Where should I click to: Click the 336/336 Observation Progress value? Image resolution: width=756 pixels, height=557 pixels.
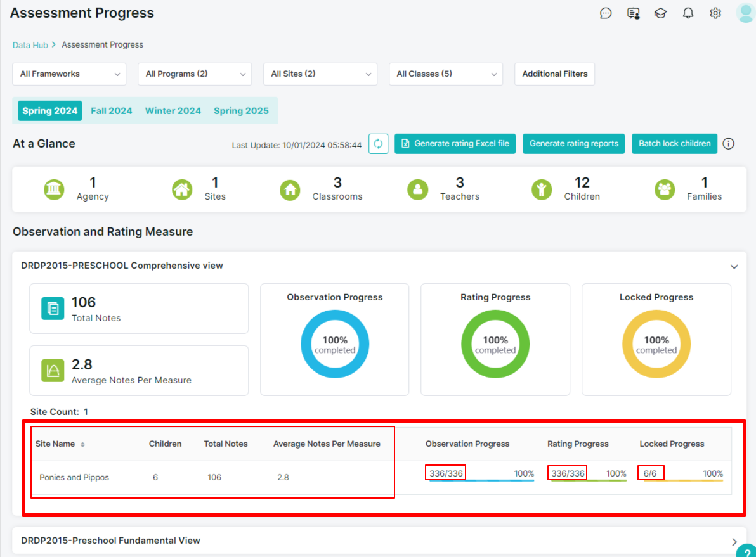[446, 473]
